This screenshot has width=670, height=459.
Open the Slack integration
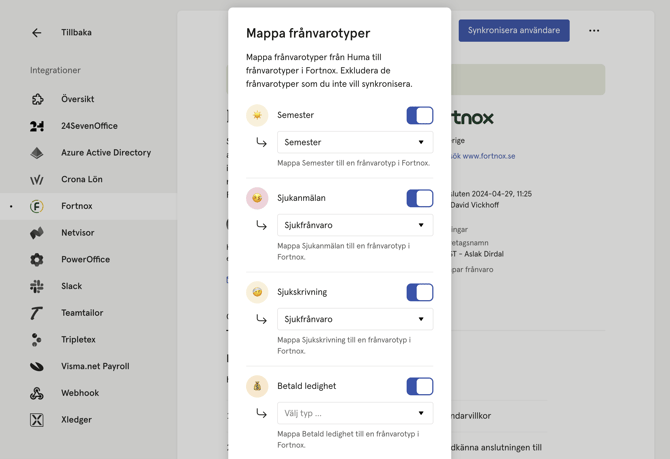[x=71, y=286]
